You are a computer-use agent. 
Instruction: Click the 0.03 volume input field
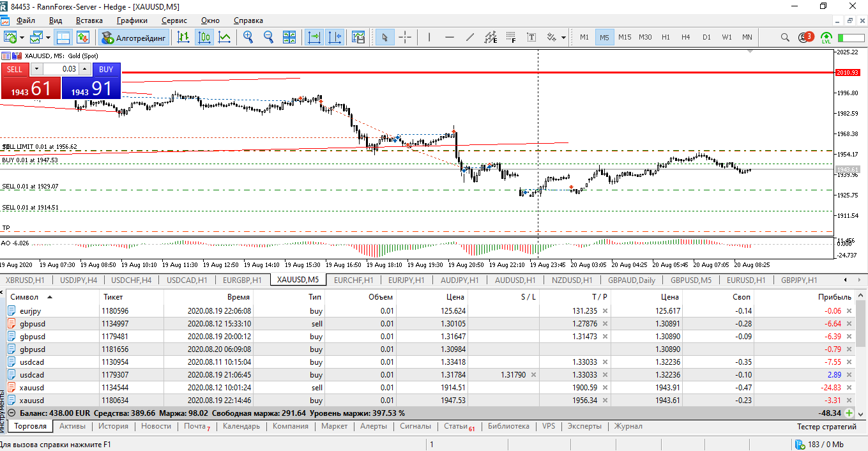pyautogui.click(x=61, y=69)
